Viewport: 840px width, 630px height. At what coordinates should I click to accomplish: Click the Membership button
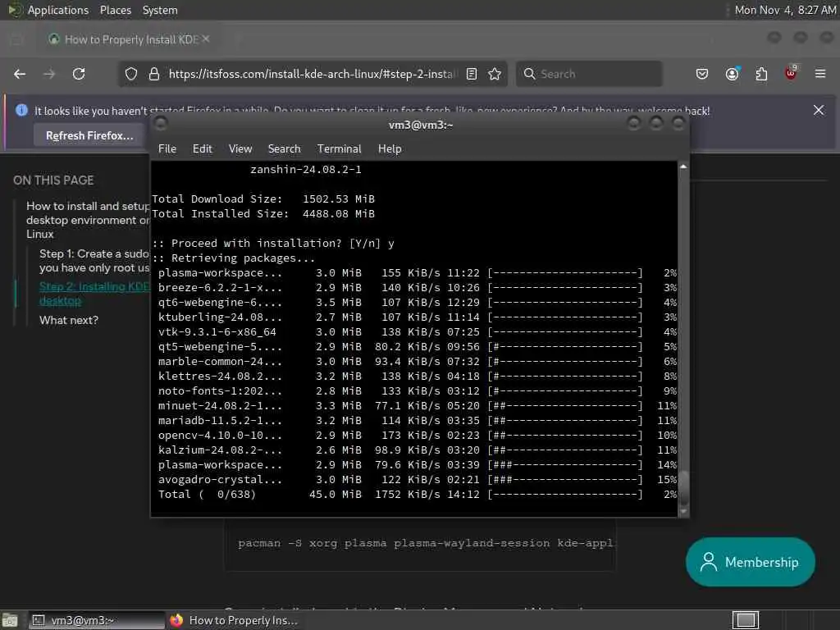click(x=750, y=562)
